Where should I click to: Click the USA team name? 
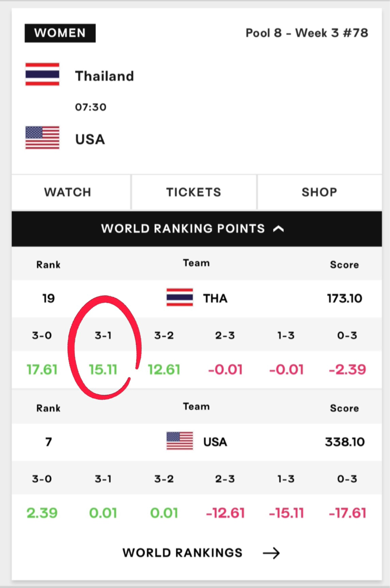[90, 139]
